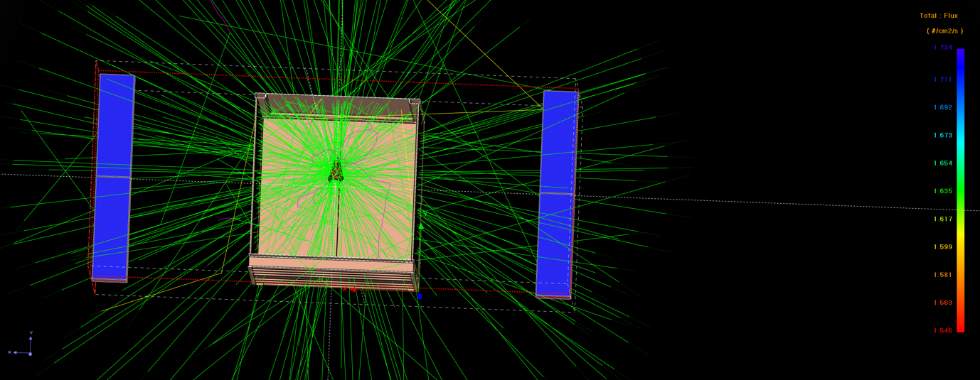Click the 1.635 legend value label
The width and height of the screenshot is (980, 380).
pyautogui.click(x=942, y=191)
